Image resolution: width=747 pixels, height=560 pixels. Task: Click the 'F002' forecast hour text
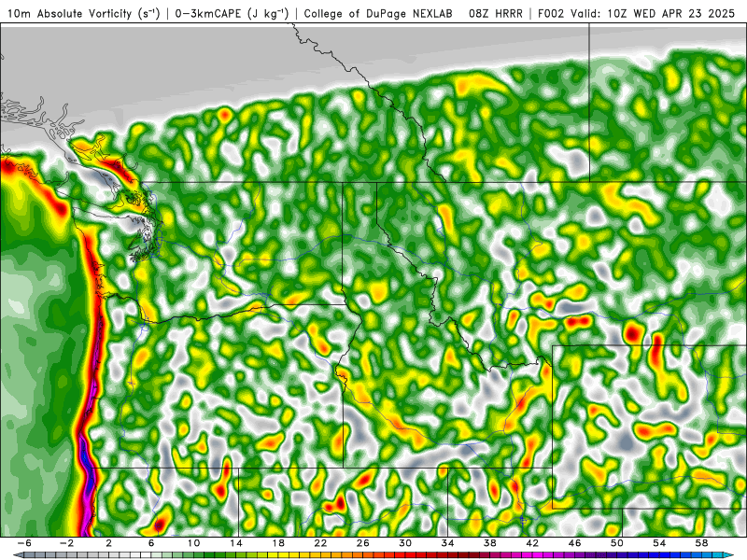click(552, 14)
